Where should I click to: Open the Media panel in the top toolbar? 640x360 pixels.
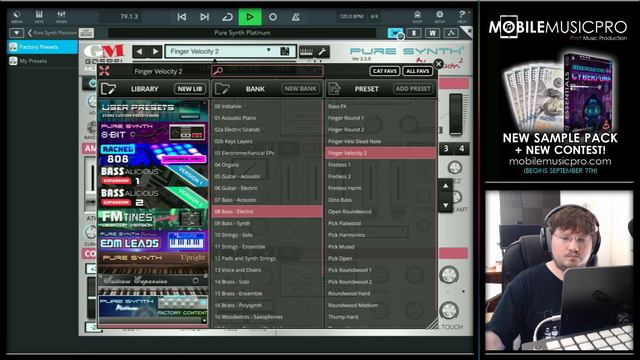click(x=17, y=16)
